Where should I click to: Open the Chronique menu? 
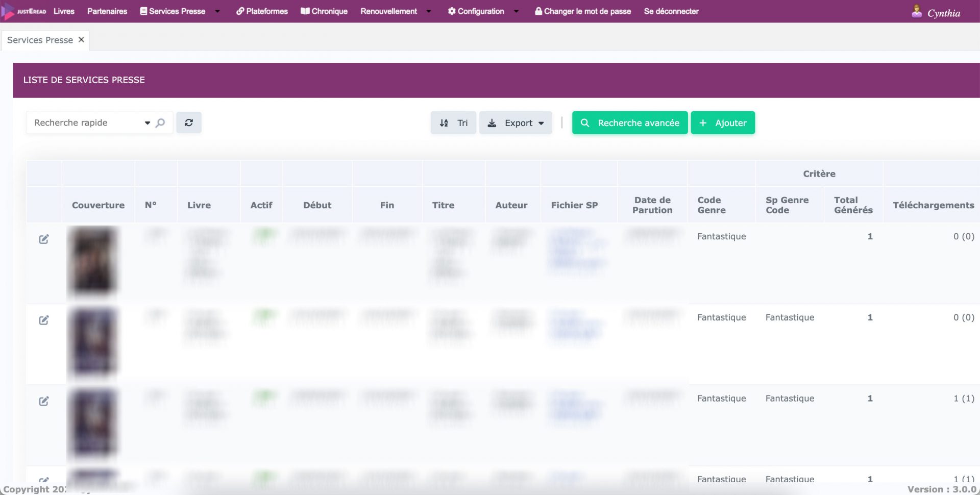[x=324, y=11]
